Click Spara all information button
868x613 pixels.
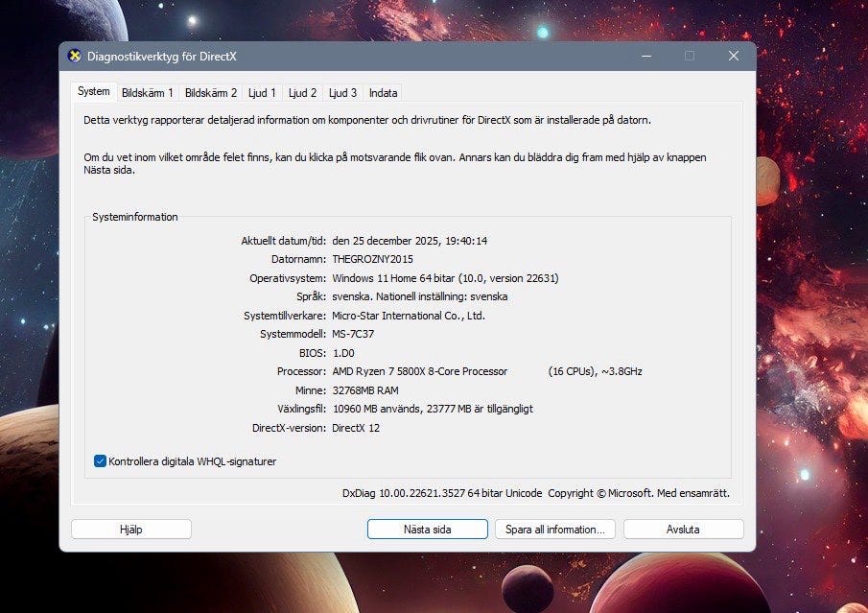point(554,530)
